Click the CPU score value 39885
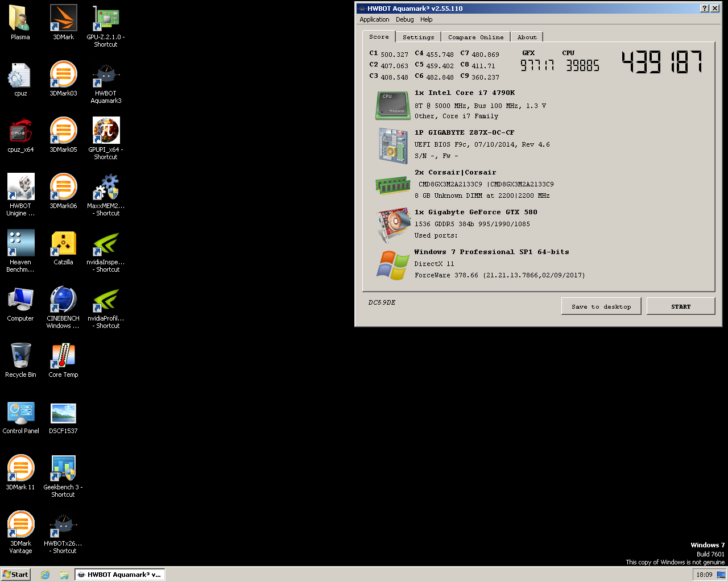 coord(582,65)
